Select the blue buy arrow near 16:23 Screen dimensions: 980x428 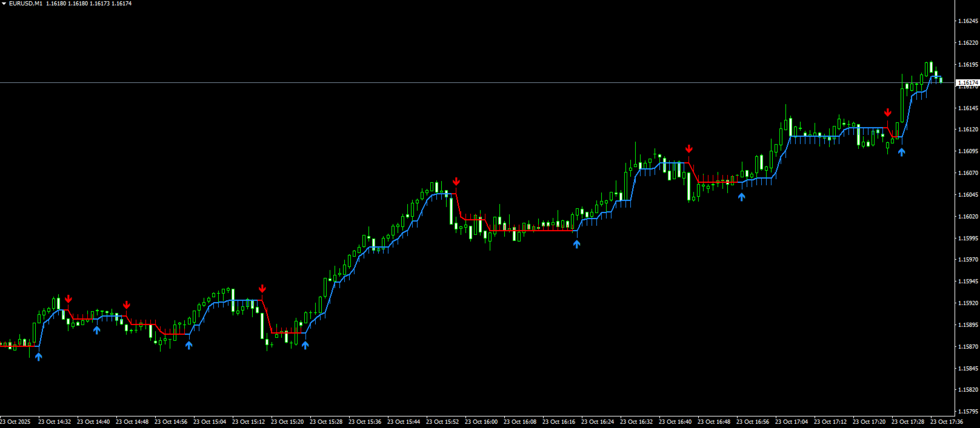point(577,244)
